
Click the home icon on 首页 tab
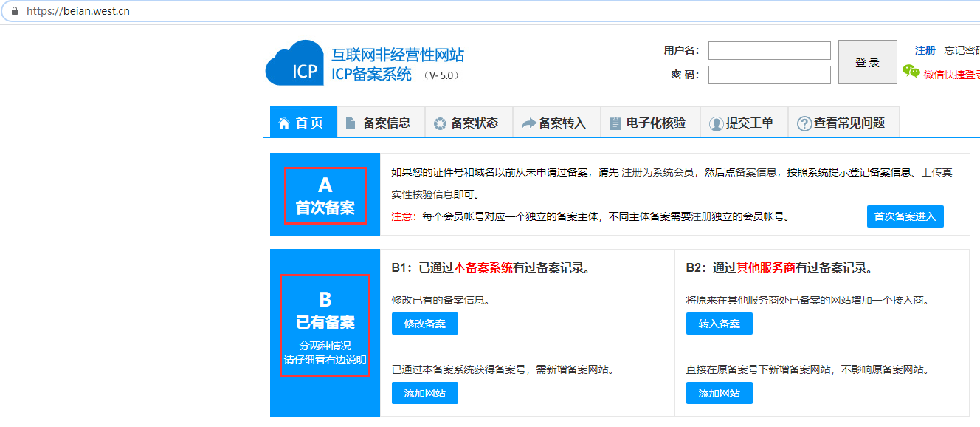[284, 123]
